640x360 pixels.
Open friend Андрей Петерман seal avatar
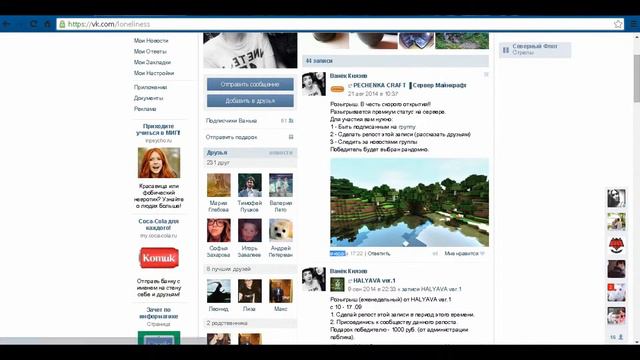click(281, 231)
